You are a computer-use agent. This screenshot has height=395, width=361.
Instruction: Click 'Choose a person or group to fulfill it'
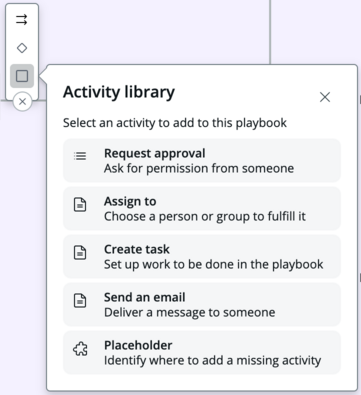click(205, 216)
